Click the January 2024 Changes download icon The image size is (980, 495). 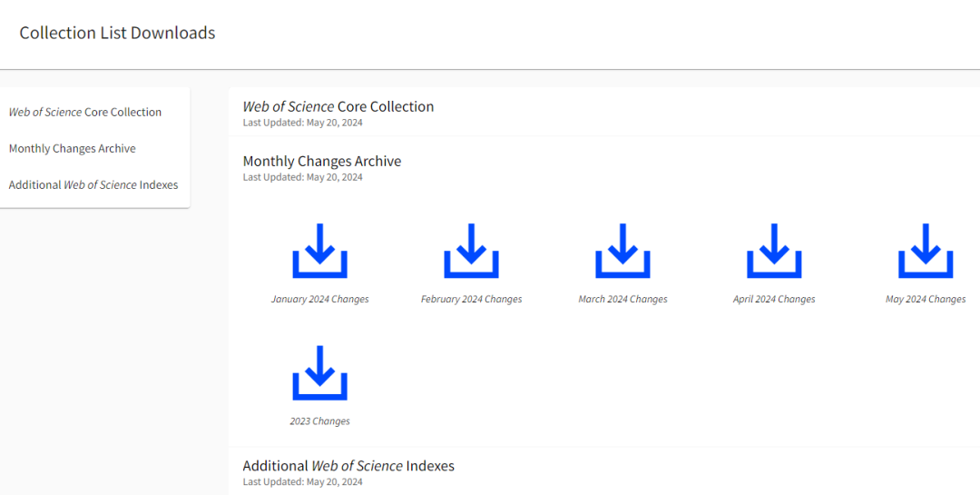pyautogui.click(x=319, y=251)
